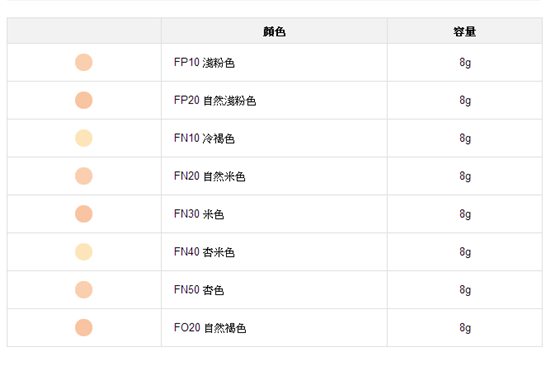This screenshot has width=550, height=365.
Task: Click the FN20 自然米色 label text
Action: tap(209, 176)
